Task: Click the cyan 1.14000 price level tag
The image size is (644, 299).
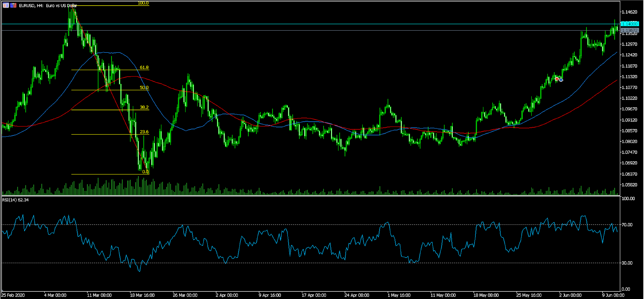Action: [x=630, y=24]
